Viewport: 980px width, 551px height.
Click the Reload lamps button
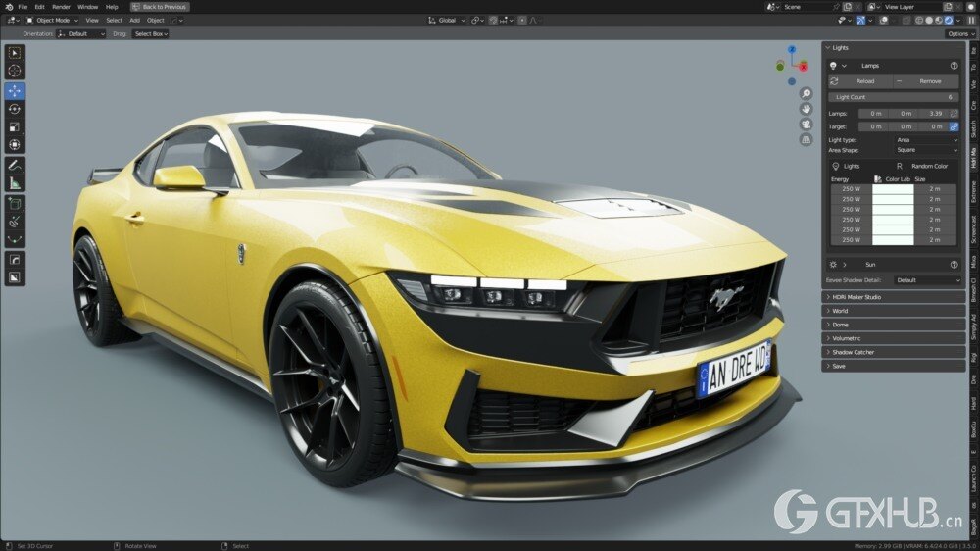[x=860, y=81]
